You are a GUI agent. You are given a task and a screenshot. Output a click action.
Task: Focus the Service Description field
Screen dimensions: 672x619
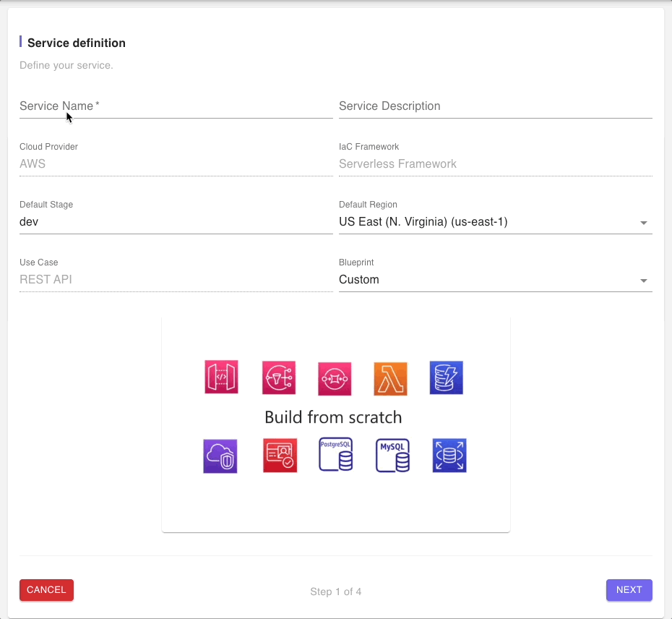(496, 106)
